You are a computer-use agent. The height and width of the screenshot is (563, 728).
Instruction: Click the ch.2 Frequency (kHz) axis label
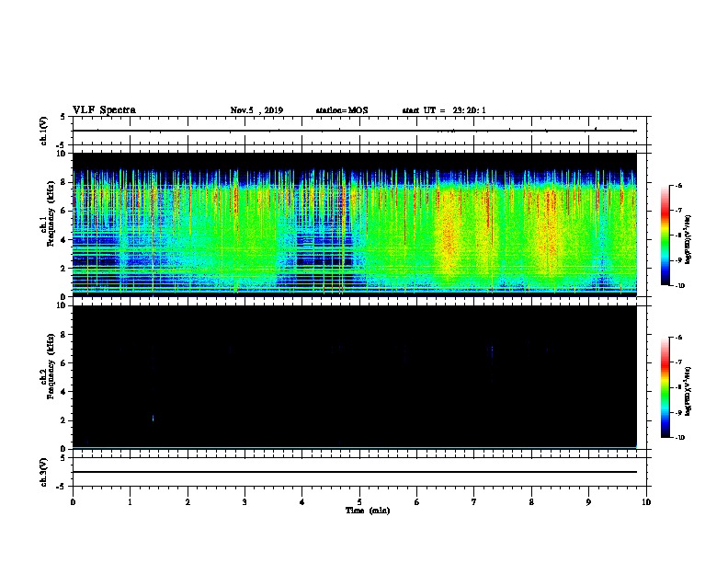[48, 367]
